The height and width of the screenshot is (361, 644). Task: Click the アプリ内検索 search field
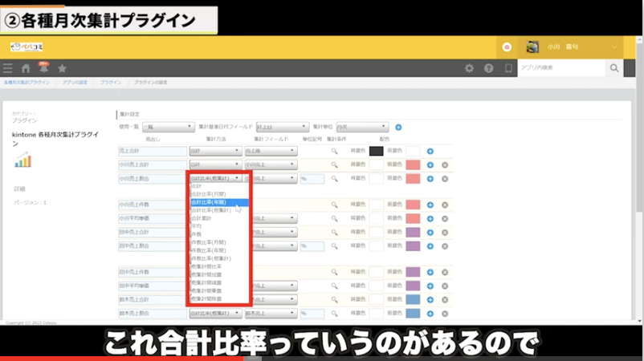[x=561, y=69]
